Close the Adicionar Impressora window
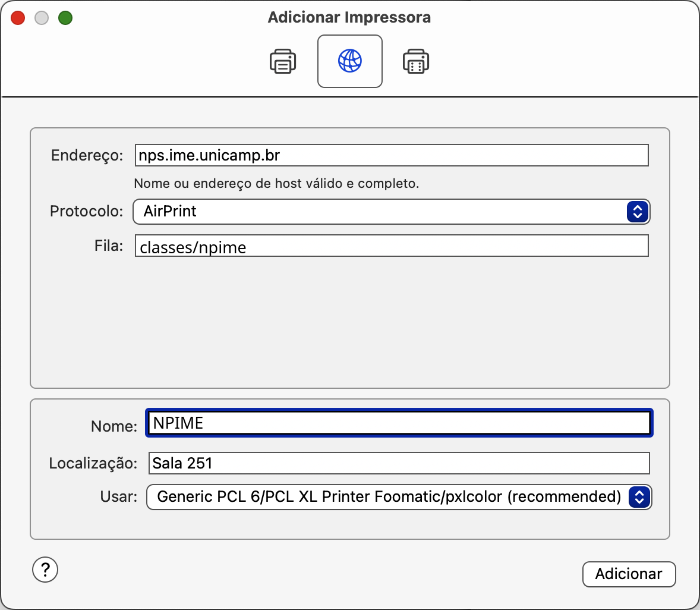This screenshot has width=700, height=610. (x=18, y=18)
